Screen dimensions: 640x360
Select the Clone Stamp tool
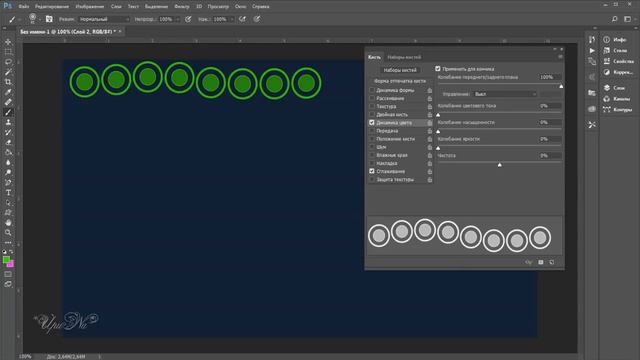8,122
